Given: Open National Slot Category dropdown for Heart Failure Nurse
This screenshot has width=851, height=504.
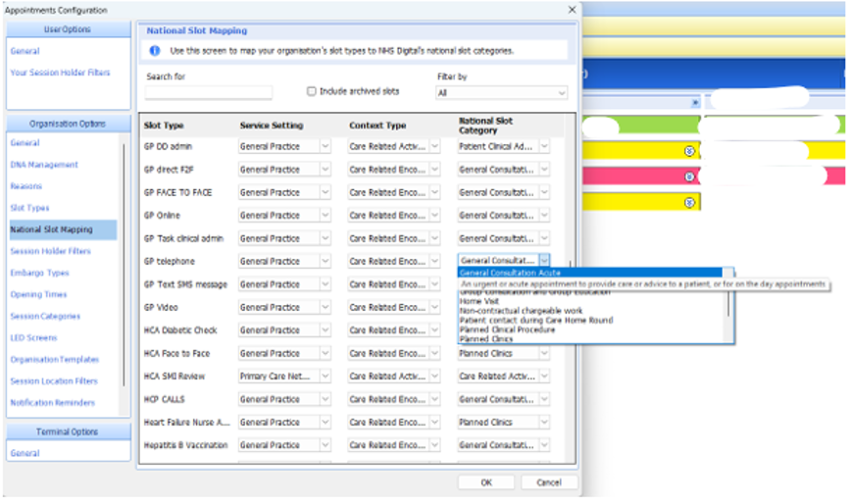Looking at the screenshot, I should pos(544,422).
